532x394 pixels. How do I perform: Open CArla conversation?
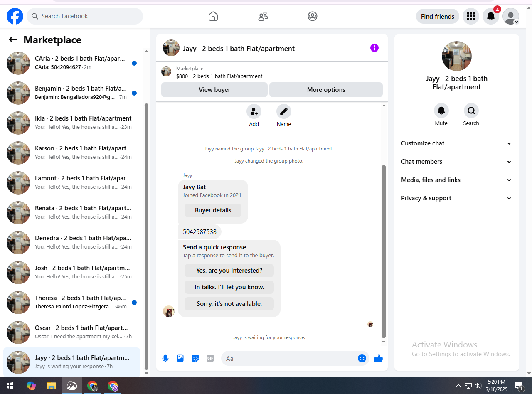coord(71,63)
